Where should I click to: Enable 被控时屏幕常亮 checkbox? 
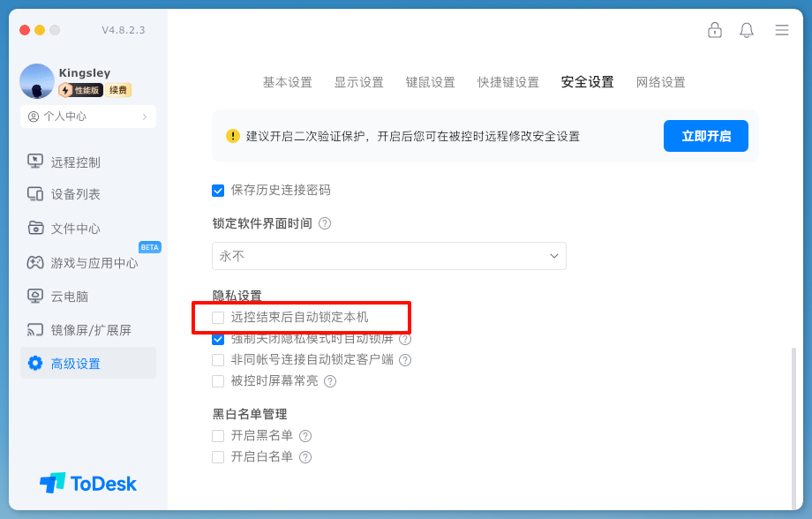(218, 381)
